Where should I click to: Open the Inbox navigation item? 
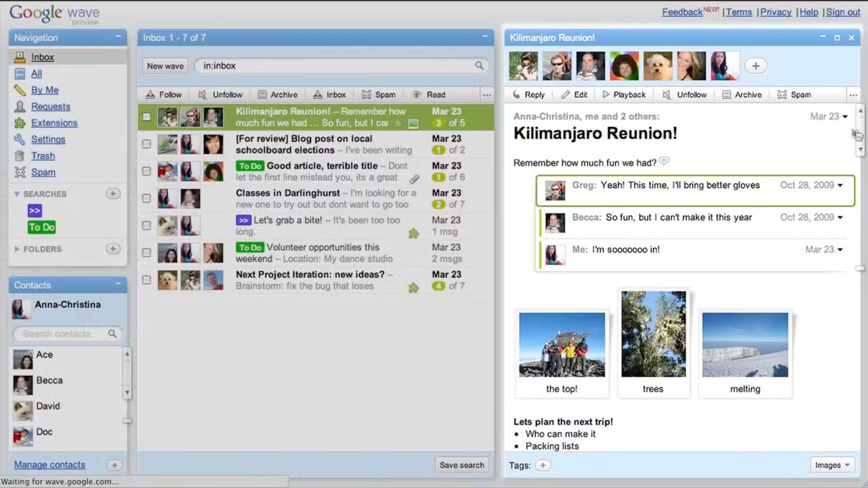(x=42, y=57)
